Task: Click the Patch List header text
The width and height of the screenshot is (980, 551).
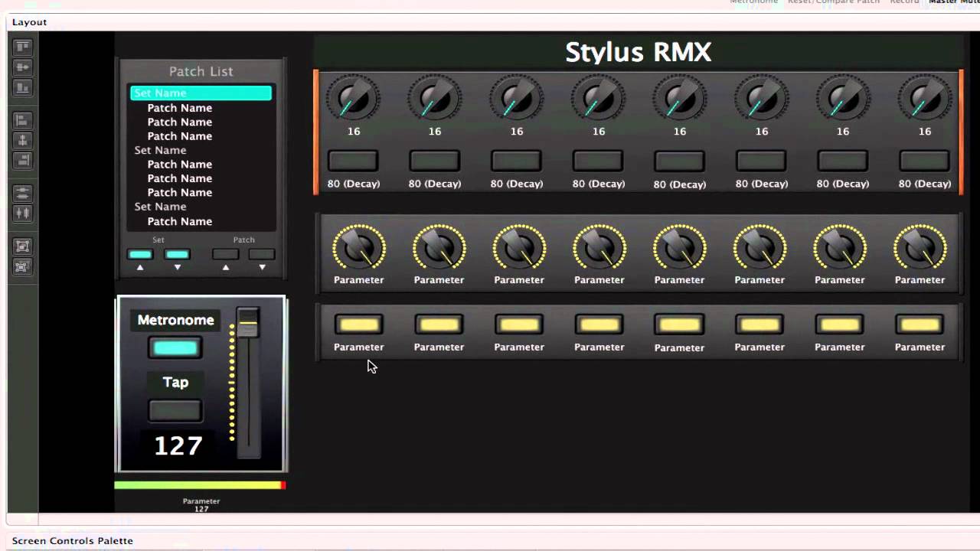Action: point(201,71)
